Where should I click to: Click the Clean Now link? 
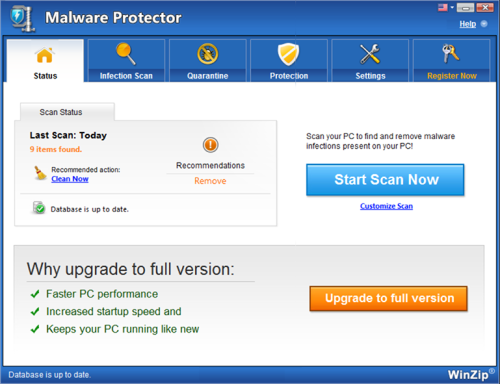(x=70, y=179)
